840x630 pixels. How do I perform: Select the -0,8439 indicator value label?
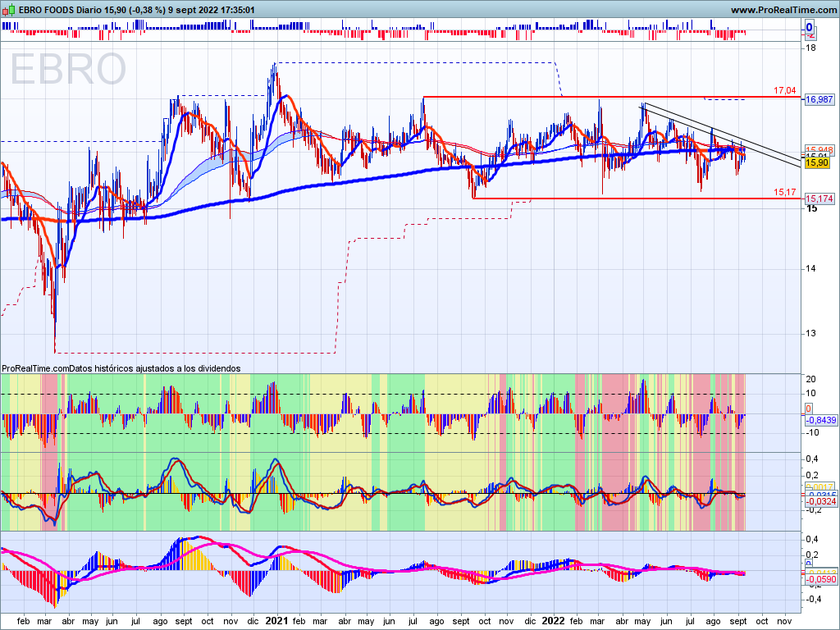pyautogui.click(x=820, y=420)
